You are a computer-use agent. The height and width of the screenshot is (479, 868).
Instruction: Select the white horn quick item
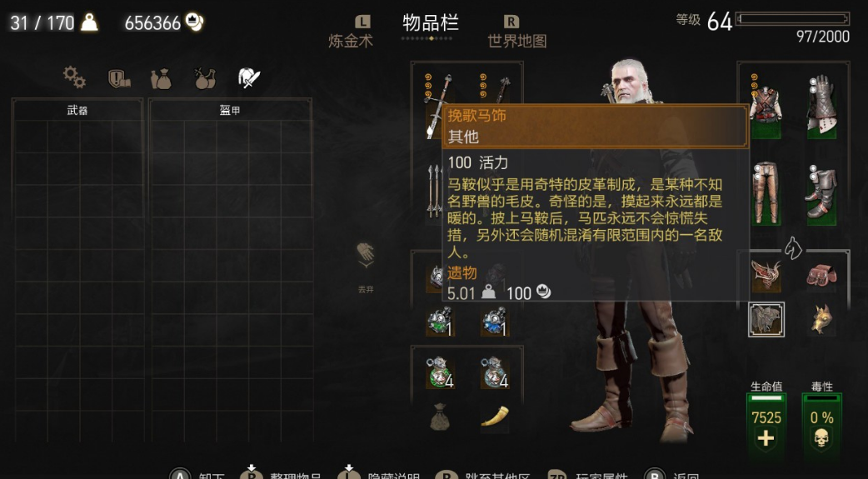[495, 417]
